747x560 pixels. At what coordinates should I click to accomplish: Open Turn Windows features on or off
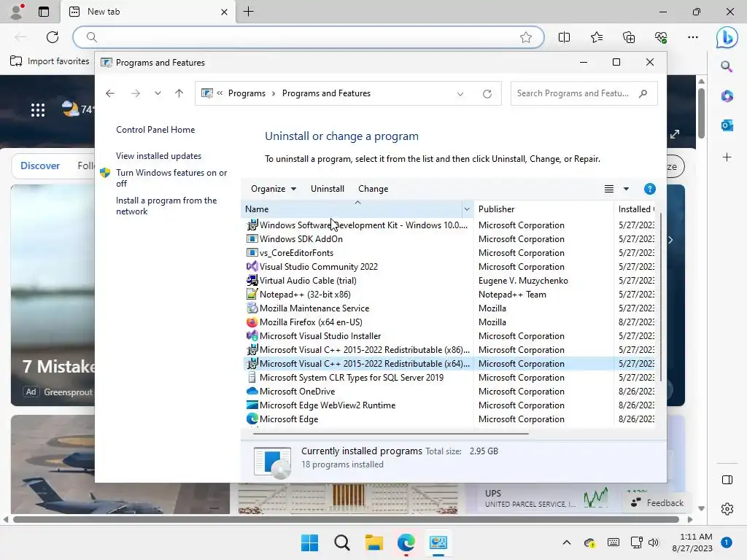171,178
